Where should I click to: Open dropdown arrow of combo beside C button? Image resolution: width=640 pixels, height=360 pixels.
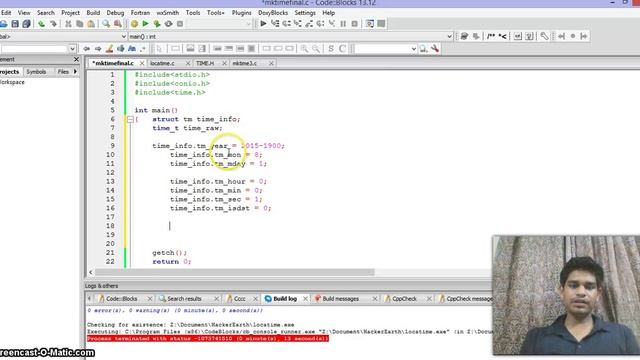413,49
